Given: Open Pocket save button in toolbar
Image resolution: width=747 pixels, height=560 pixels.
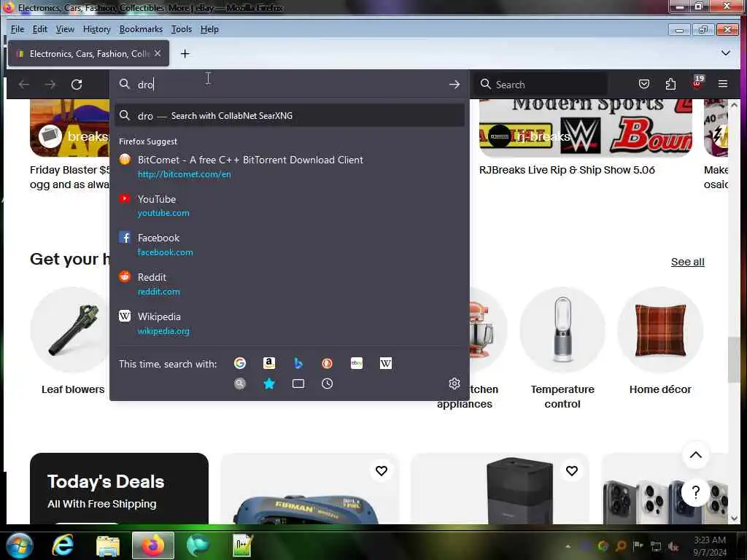Looking at the screenshot, I should point(643,85).
